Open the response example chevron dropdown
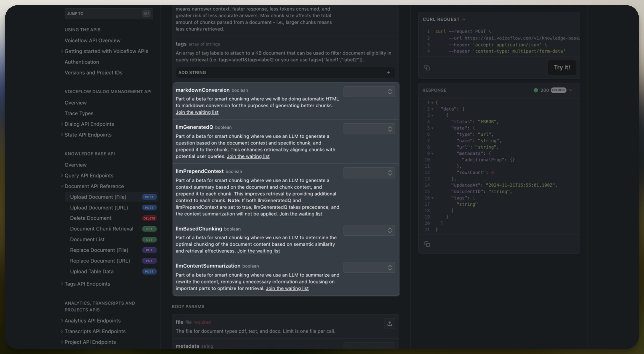The width and height of the screenshot is (644, 354). [x=571, y=90]
